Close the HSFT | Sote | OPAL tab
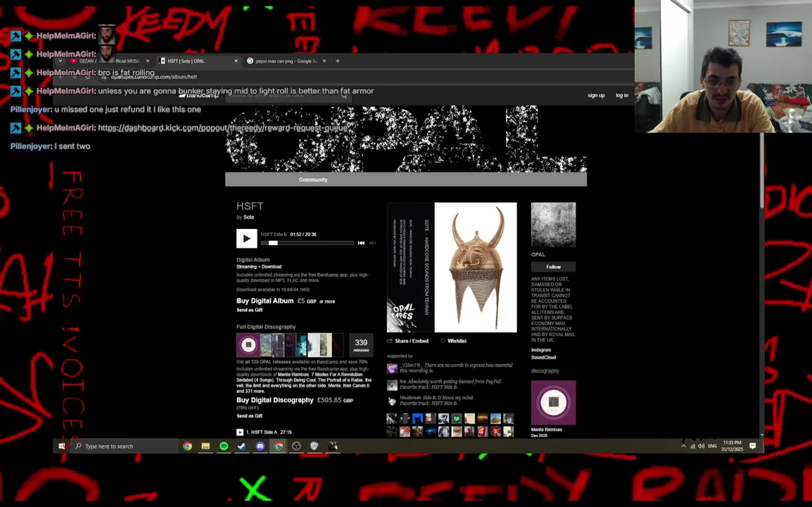812x507 pixels. (x=236, y=61)
